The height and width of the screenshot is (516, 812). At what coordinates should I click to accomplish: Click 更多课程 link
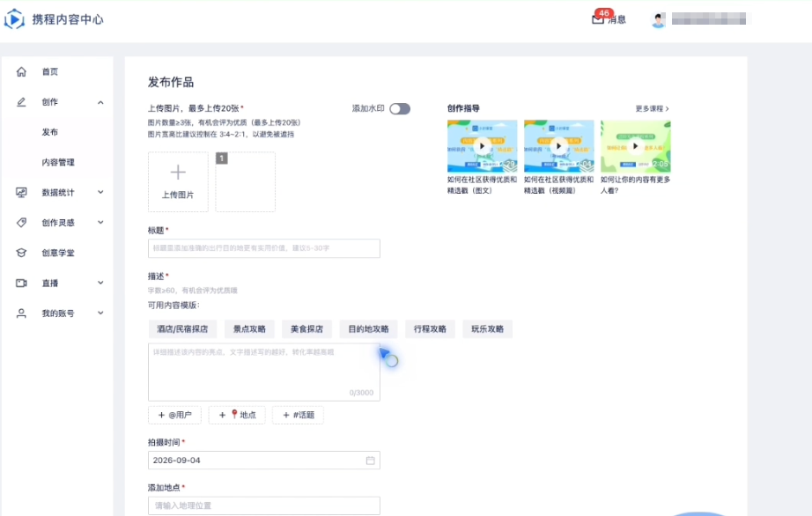(x=652, y=108)
